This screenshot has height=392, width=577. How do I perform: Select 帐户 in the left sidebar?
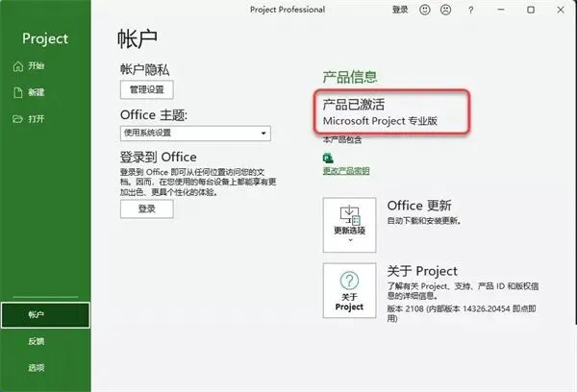pos(45,315)
